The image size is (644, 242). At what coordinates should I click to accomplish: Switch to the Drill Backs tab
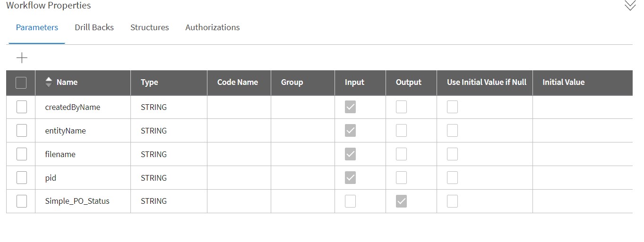(x=94, y=27)
